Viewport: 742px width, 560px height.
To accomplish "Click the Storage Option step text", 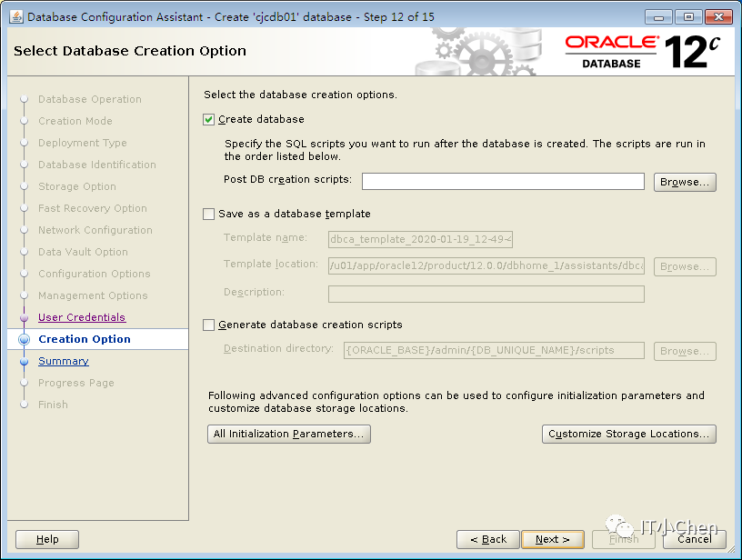I will click(x=77, y=186).
